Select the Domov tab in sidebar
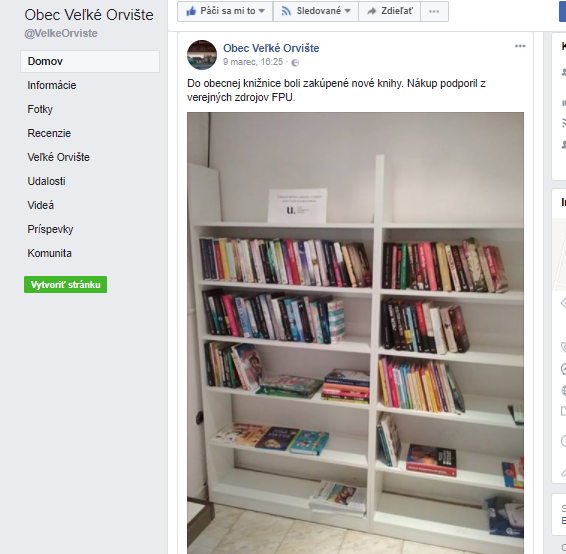 point(90,61)
